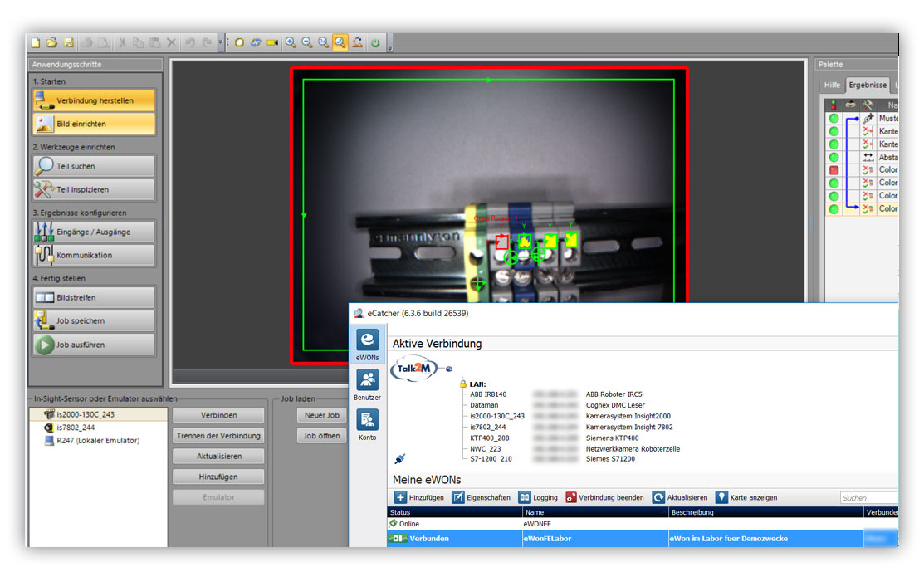
Task: Click the Verbindung herstellen step
Action: coord(95,100)
